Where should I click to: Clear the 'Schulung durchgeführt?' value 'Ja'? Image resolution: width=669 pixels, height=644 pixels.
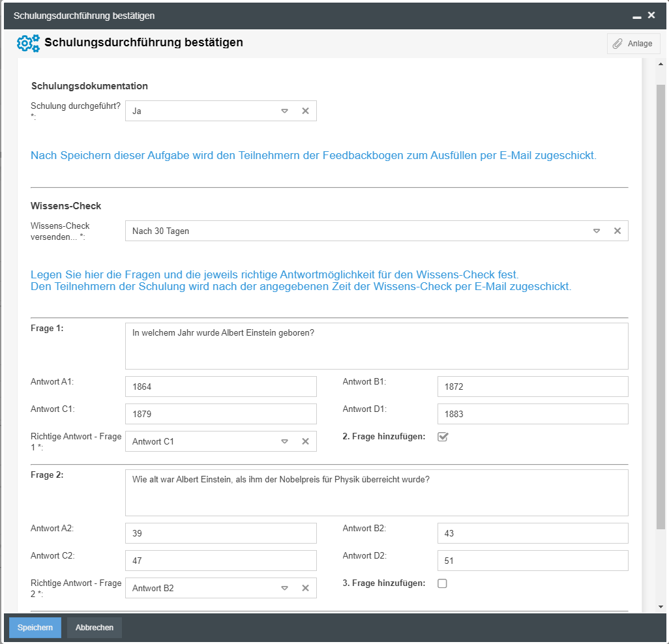point(306,111)
